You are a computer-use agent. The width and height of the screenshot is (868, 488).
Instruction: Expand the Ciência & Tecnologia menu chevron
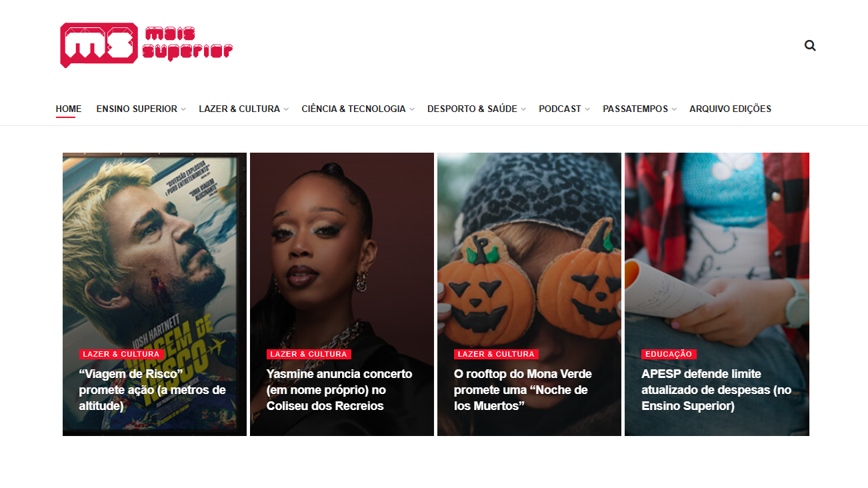(x=412, y=109)
